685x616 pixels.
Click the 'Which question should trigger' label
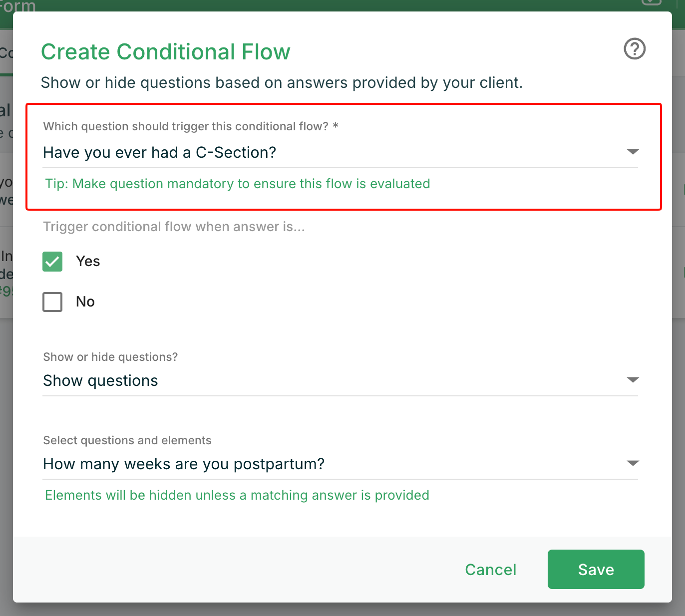pyautogui.click(x=186, y=126)
